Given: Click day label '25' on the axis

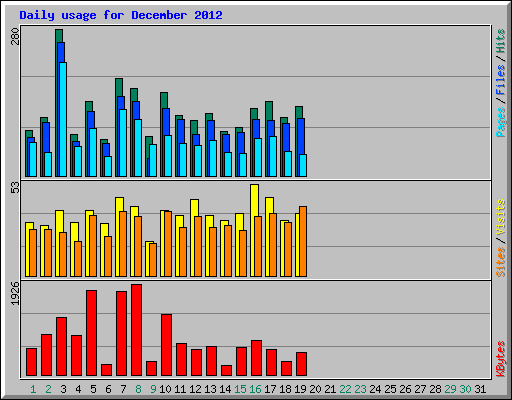Looking at the screenshot, I should [390, 389].
